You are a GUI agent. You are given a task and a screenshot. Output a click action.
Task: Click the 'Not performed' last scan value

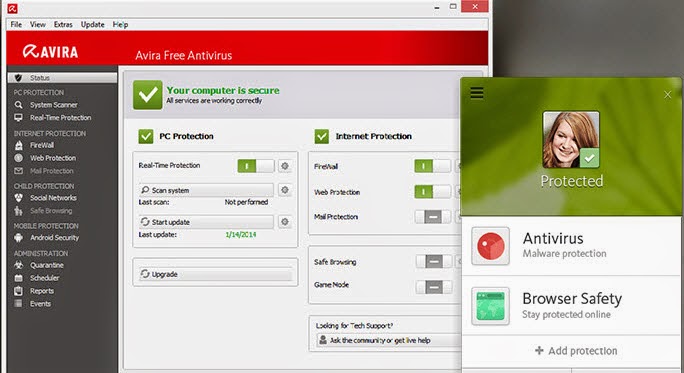[246, 202]
